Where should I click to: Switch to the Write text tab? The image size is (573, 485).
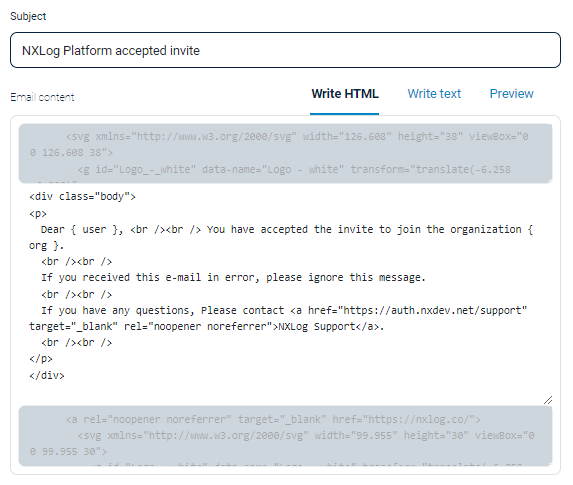pos(434,94)
